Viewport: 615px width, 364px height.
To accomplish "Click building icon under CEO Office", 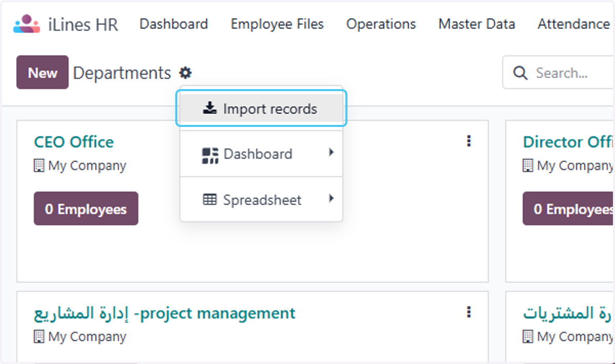I will 39,166.
